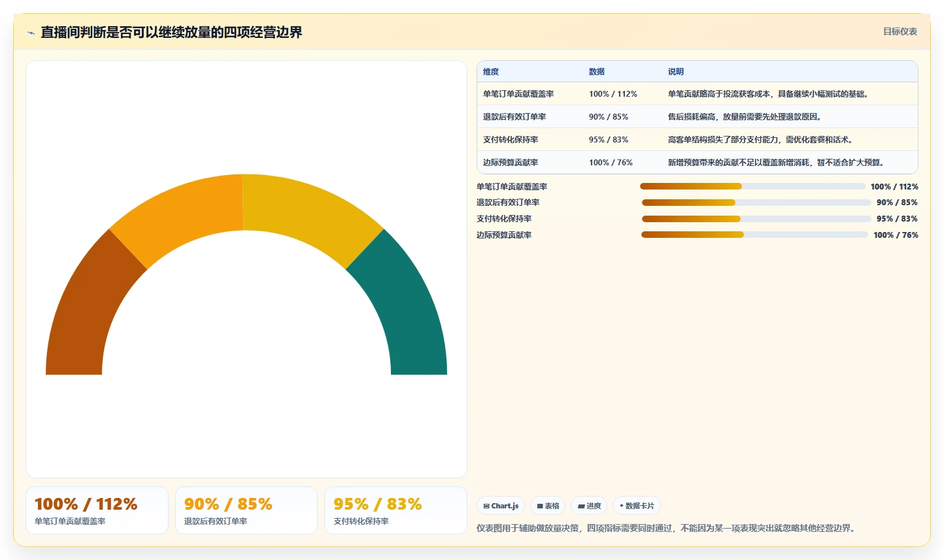Click the 目标仪表 label at top right
Image resolution: width=944 pixels, height=560 pixels.
[x=900, y=31]
